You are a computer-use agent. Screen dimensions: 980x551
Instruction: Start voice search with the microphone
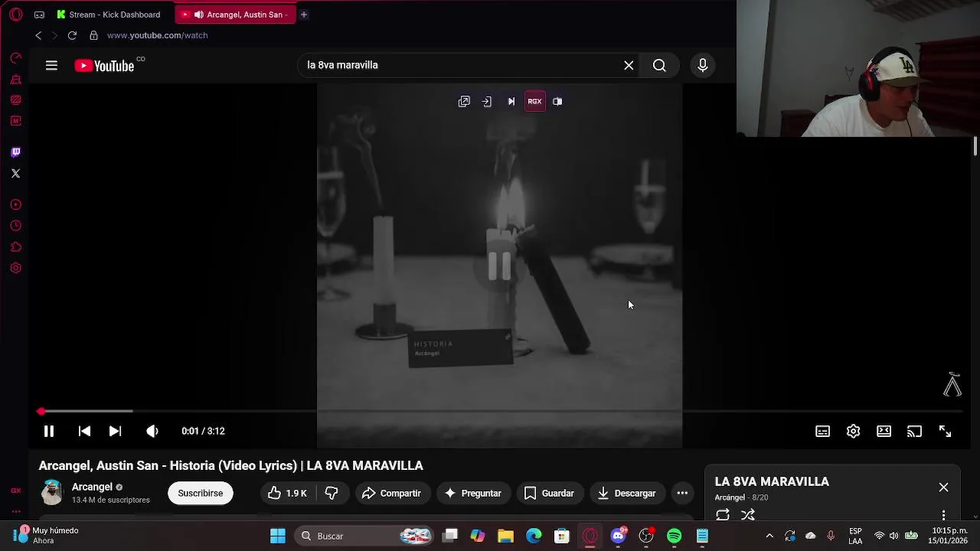[x=702, y=66]
